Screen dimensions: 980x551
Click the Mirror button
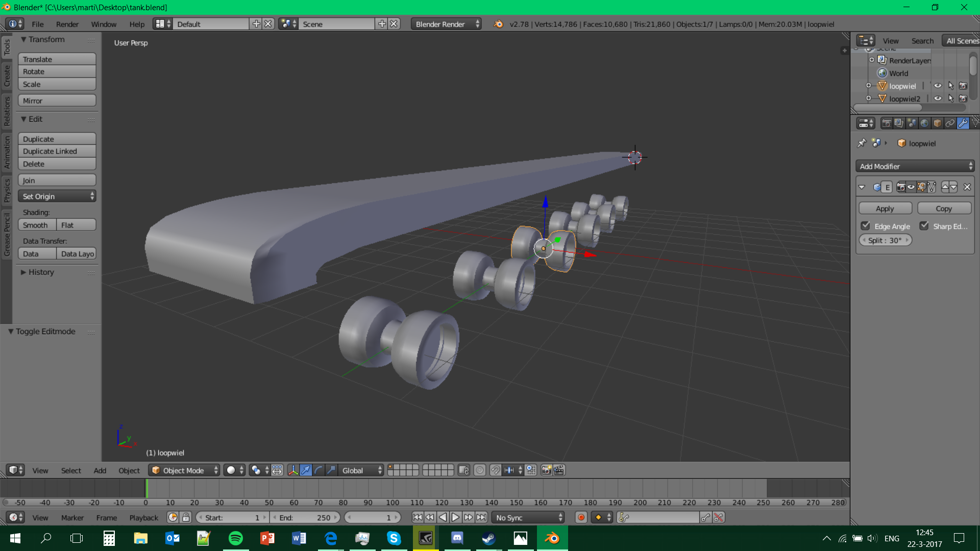[x=57, y=101]
